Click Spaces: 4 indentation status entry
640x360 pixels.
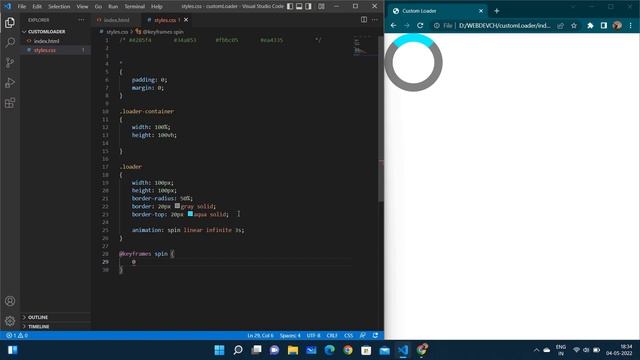point(290,335)
